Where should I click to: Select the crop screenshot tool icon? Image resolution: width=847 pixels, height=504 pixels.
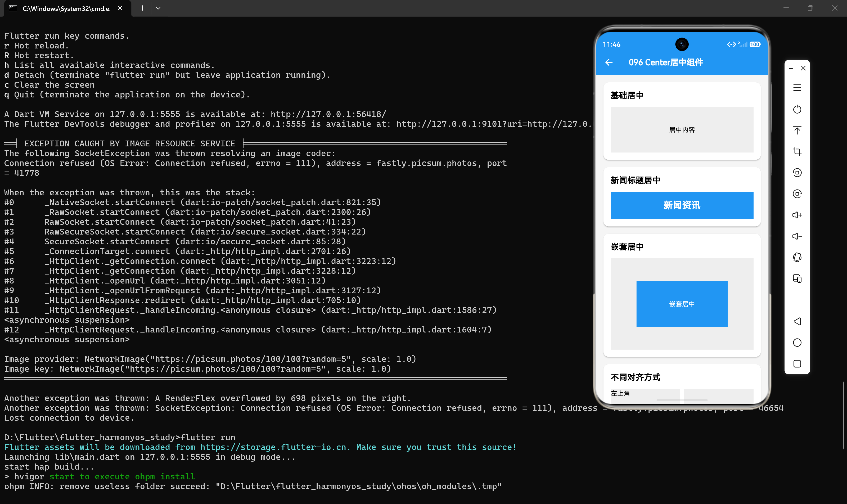tap(797, 151)
